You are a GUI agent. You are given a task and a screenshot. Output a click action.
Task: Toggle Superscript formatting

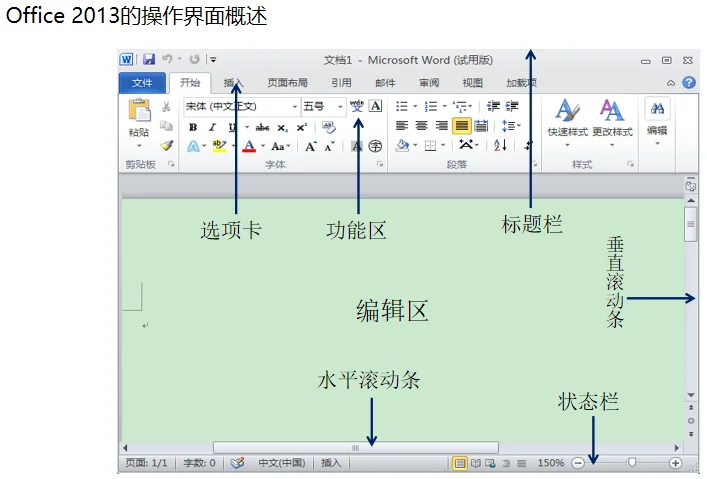pos(302,128)
